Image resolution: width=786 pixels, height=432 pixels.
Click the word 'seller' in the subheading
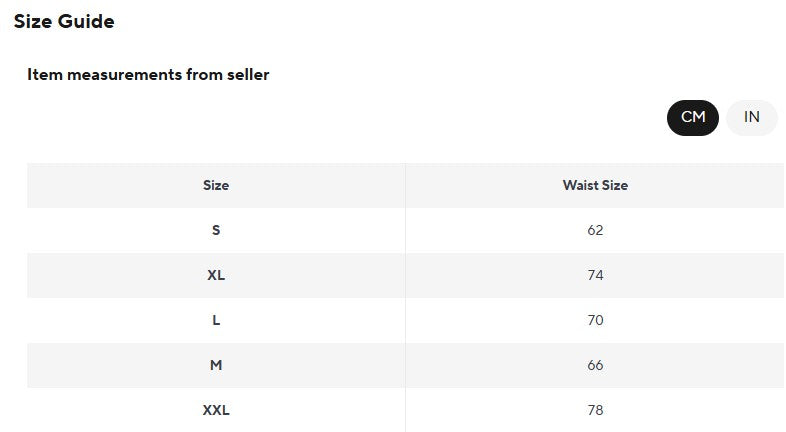tap(248, 75)
